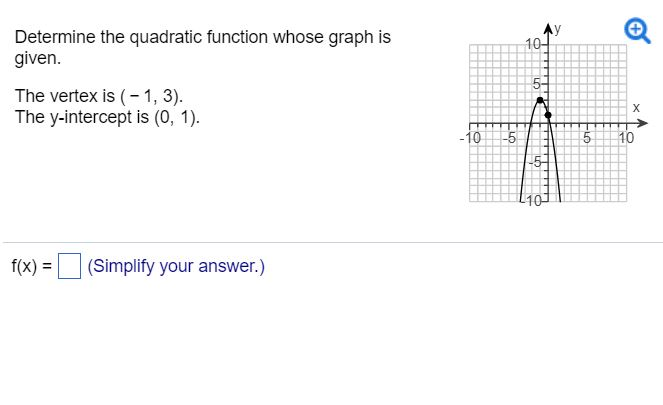Click the y-axis arrow label
663x405 pixels.
[557, 29]
